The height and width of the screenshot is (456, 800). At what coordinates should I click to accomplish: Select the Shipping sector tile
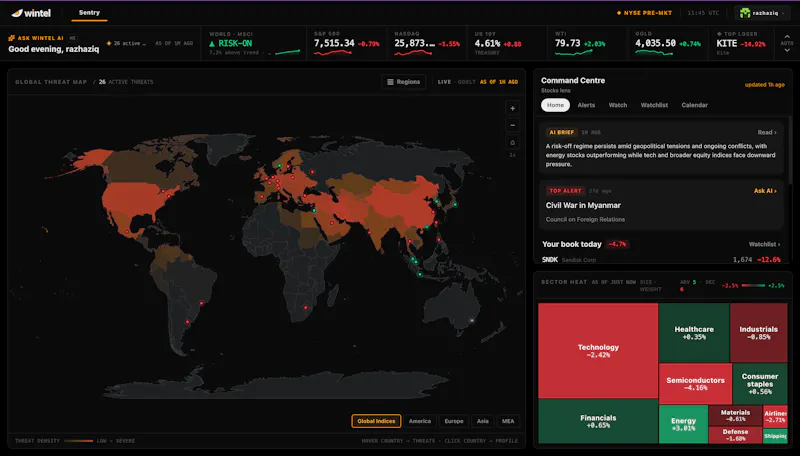pyautogui.click(x=775, y=436)
